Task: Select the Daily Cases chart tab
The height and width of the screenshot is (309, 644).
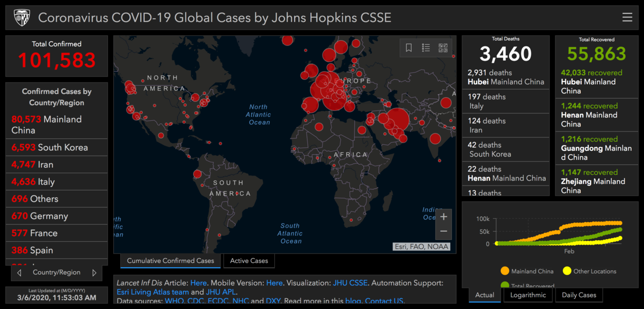Action: pyautogui.click(x=579, y=295)
